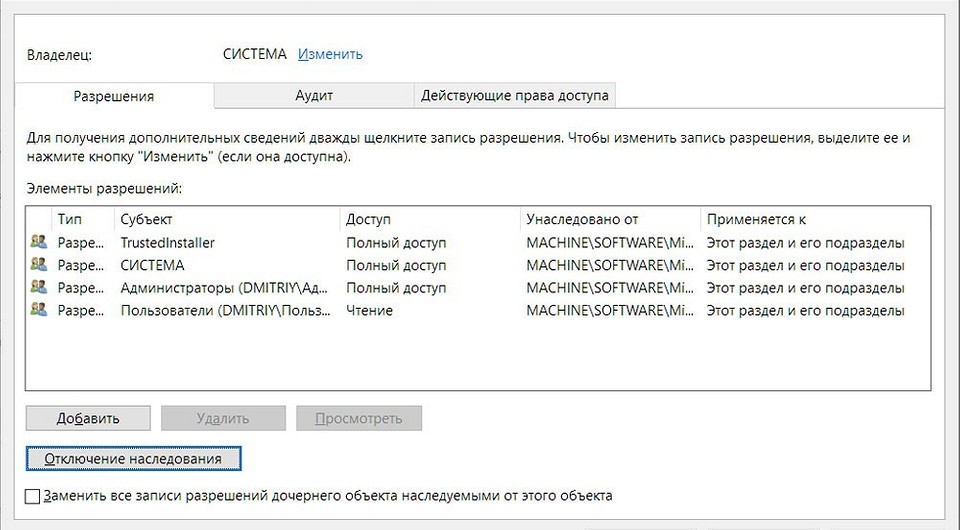This screenshot has height=530, width=960.
Task: Switch to the Аудит tab
Action: coord(313,95)
